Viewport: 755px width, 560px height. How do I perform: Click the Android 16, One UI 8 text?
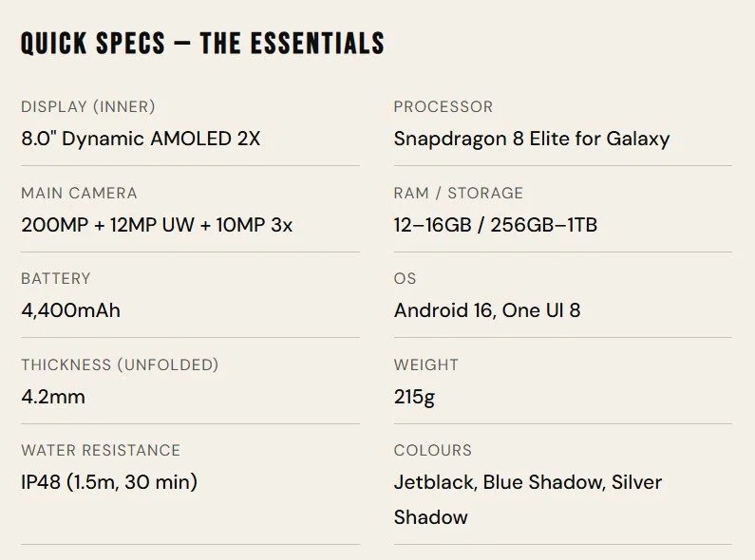click(487, 310)
